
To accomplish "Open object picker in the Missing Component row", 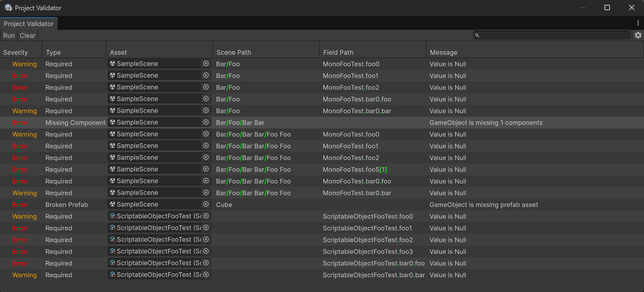I will point(206,122).
